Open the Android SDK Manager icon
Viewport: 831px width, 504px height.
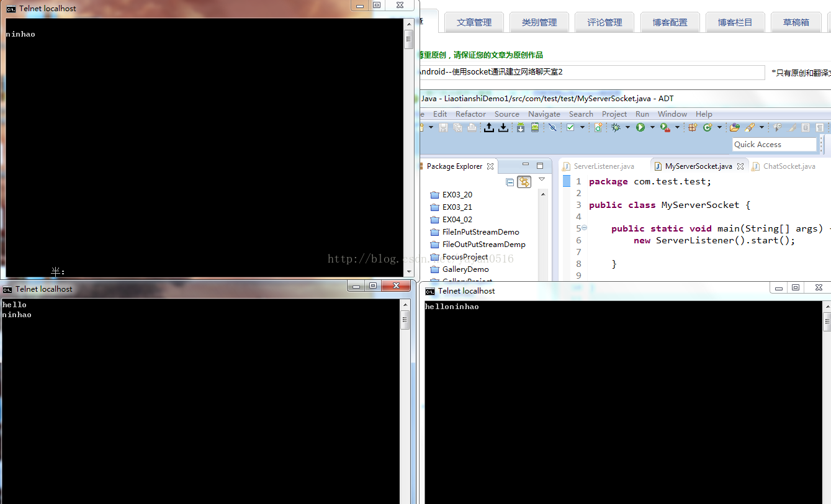tap(521, 127)
